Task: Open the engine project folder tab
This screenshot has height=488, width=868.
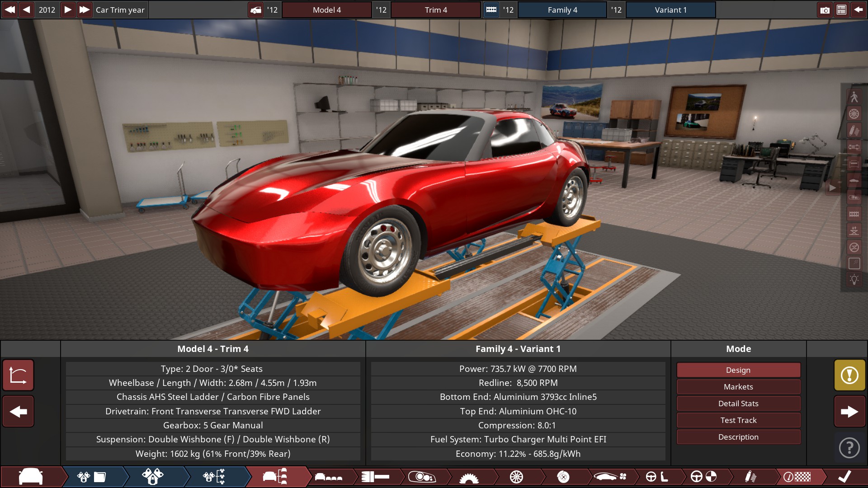Action: 91,477
